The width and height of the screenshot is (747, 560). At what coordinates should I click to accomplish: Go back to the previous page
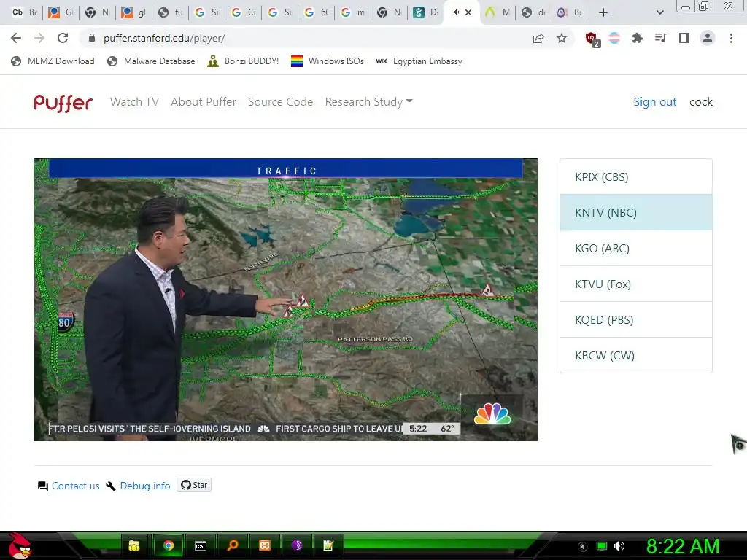pyautogui.click(x=16, y=38)
